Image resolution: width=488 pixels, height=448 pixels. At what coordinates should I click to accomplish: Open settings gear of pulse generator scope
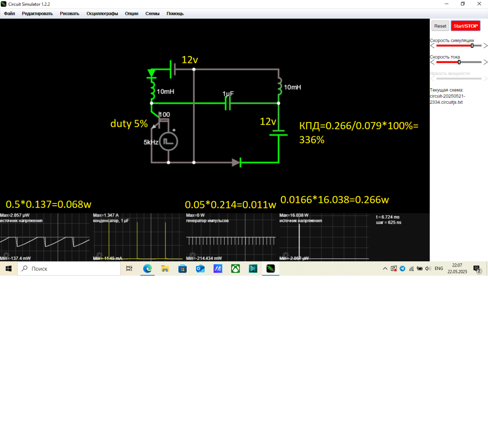click(192, 256)
